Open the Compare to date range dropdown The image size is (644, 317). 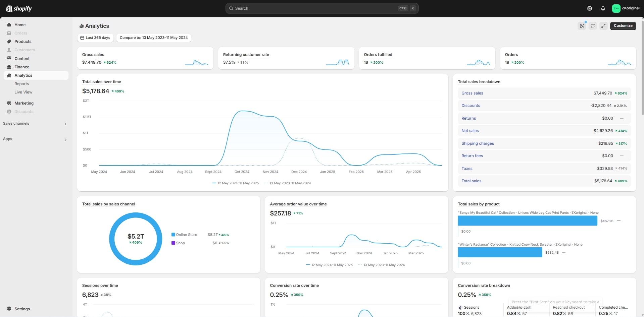point(154,38)
